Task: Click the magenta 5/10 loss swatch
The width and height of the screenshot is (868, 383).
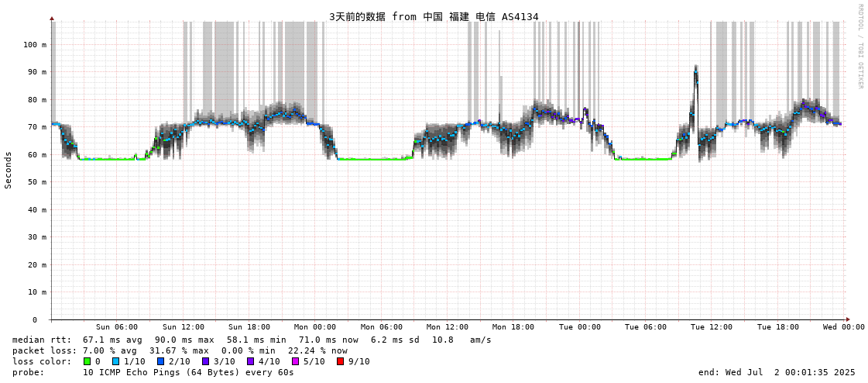Action: click(x=295, y=361)
